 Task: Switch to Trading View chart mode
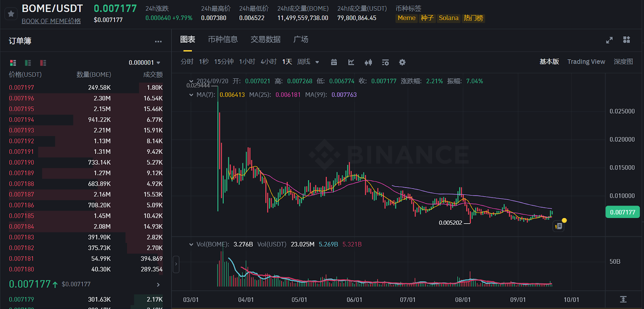click(586, 62)
